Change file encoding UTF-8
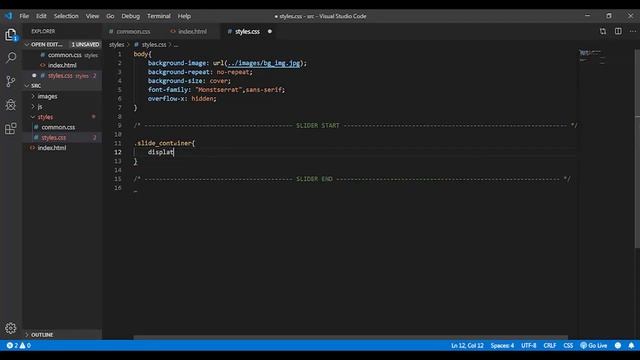640x360 pixels. click(529, 345)
